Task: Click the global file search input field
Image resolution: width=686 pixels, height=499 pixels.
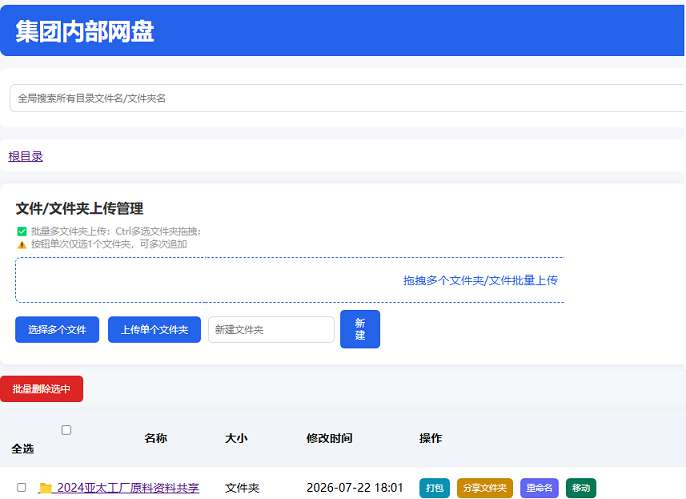Action: click(x=348, y=98)
